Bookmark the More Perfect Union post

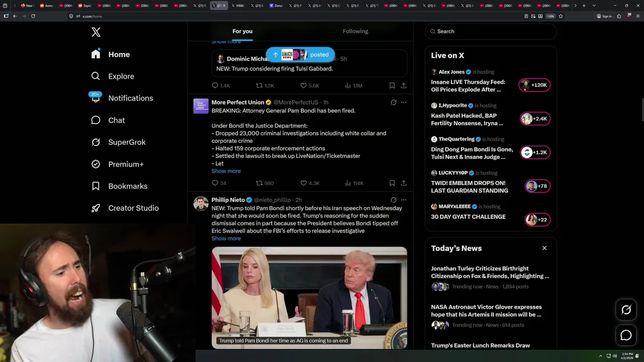click(x=392, y=183)
